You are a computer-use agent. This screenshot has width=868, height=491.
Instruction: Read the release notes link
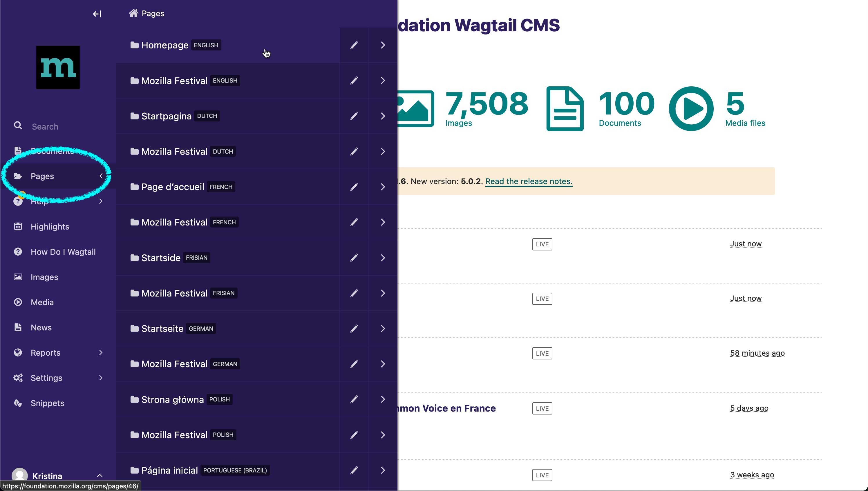(x=528, y=181)
